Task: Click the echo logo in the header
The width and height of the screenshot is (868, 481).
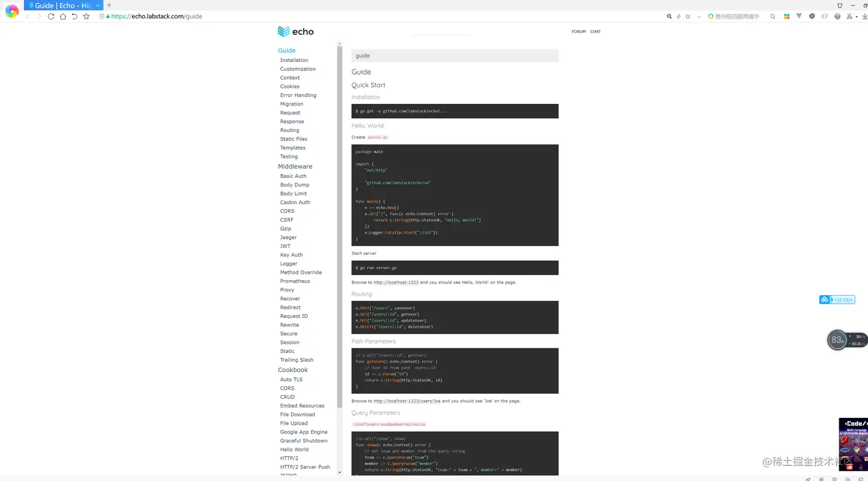Action: [x=296, y=32]
